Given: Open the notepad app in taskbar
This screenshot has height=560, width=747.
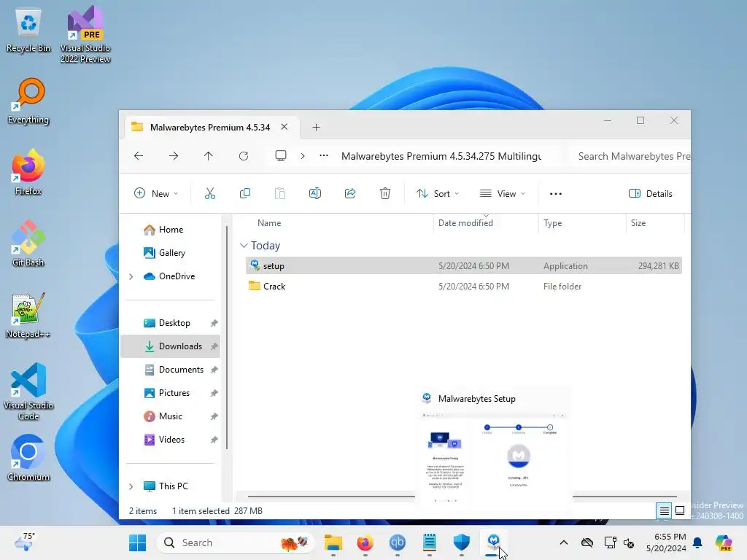Looking at the screenshot, I should pyautogui.click(x=429, y=542).
